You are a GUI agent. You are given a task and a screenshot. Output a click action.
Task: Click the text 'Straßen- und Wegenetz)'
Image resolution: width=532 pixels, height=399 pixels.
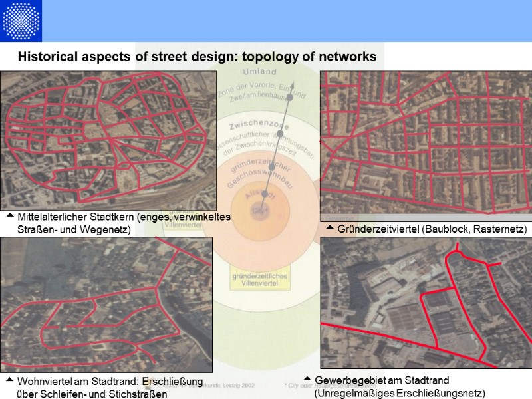[74, 229]
